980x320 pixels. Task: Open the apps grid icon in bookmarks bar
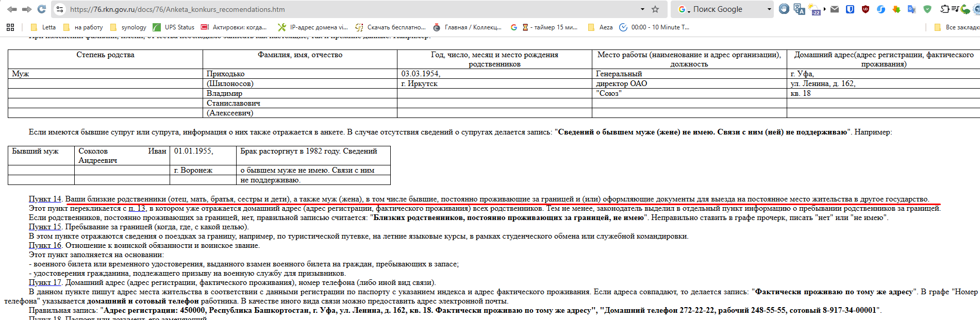(10, 27)
